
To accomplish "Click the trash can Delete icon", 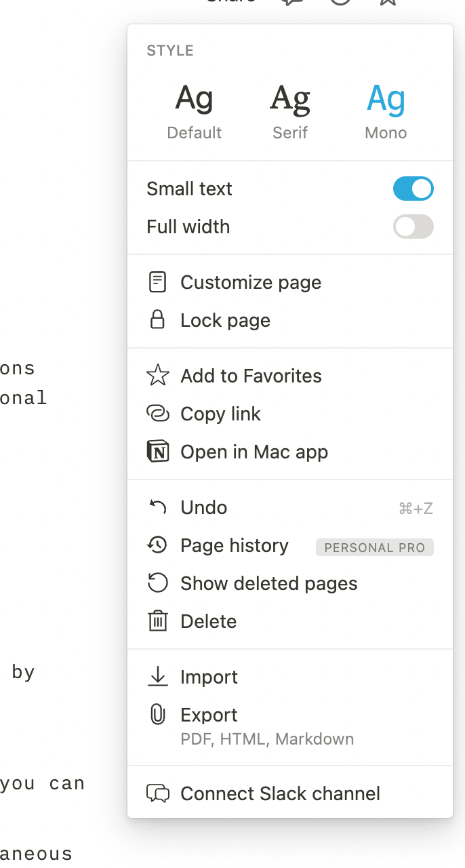I will pos(157,620).
